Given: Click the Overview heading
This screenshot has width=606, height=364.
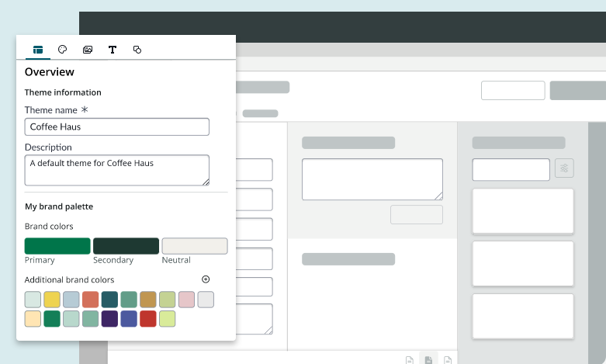Looking at the screenshot, I should point(50,72).
